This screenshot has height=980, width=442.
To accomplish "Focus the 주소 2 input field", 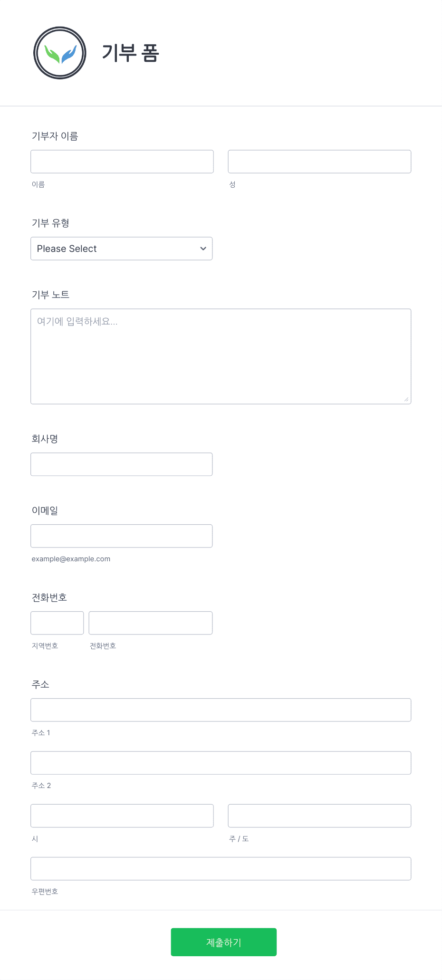I will click(221, 763).
